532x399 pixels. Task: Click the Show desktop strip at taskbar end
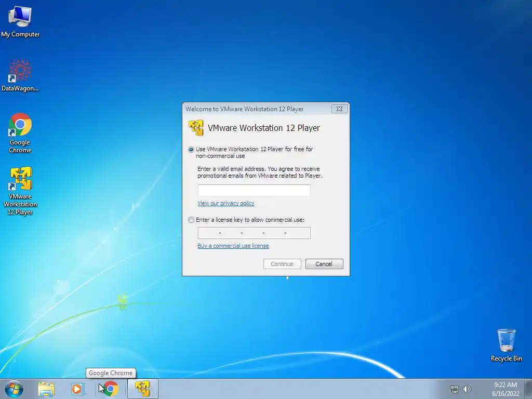tap(529, 389)
